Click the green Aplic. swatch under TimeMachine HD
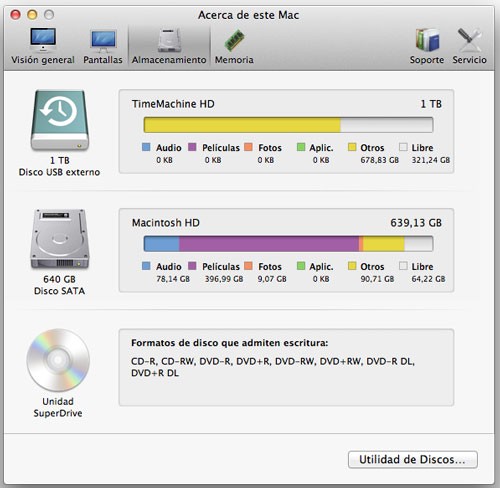500x488 pixels. tap(301, 147)
